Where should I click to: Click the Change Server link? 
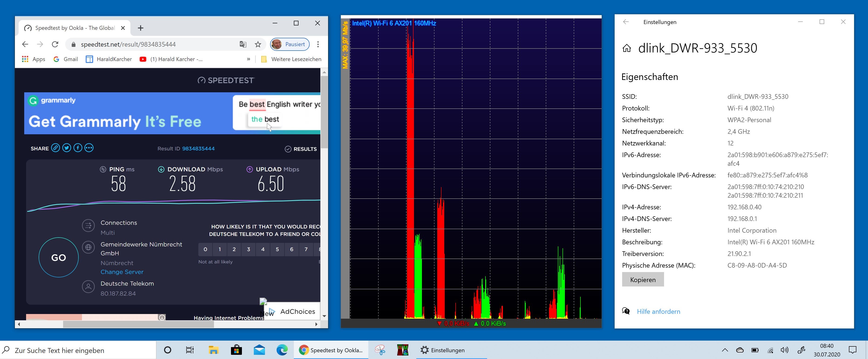122,272
